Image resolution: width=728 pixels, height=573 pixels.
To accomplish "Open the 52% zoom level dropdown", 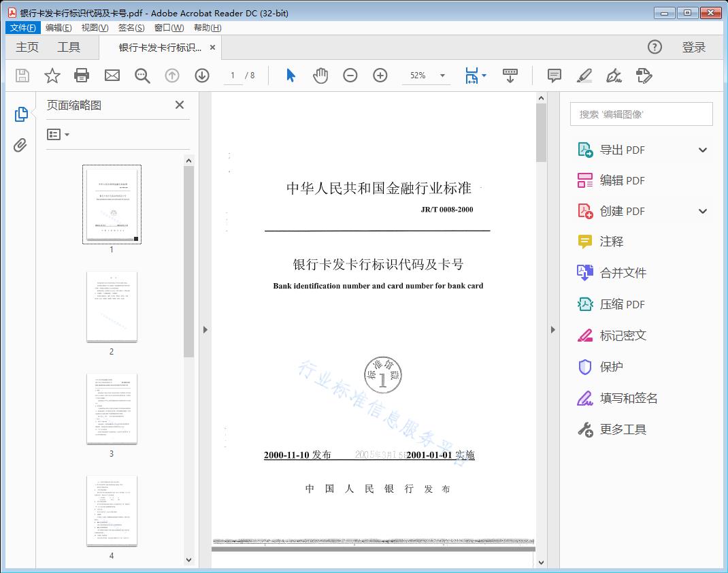I will click(426, 76).
